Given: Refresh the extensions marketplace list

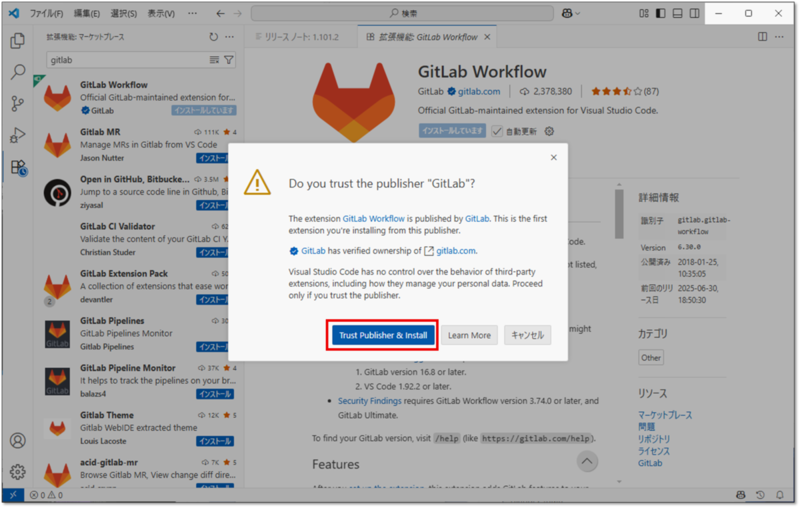Looking at the screenshot, I should coord(214,37).
